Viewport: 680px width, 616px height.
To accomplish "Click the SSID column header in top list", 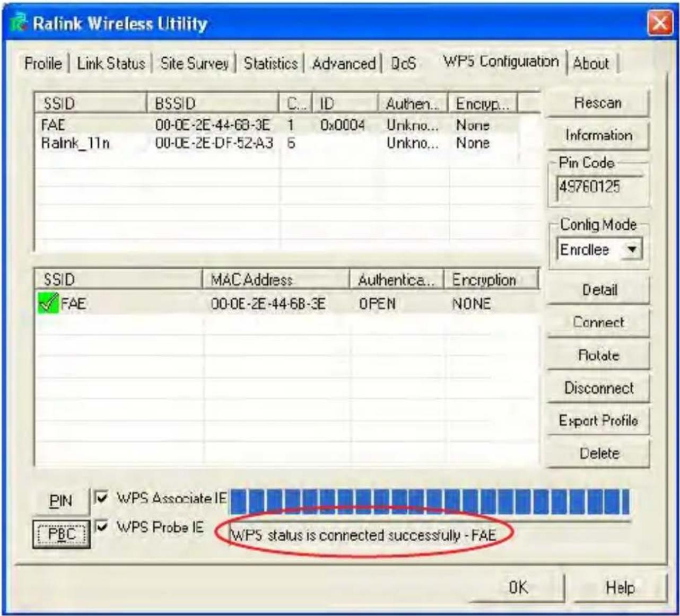I will [90, 103].
